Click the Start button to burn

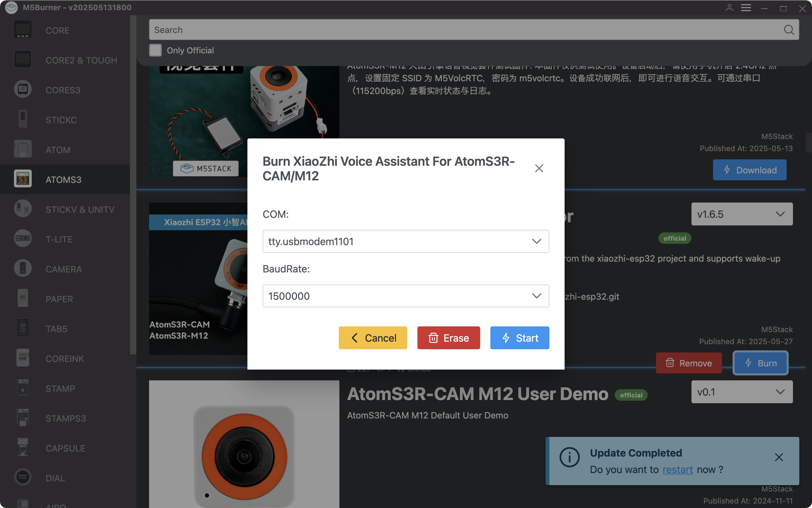pyautogui.click(x=520, y=338)
